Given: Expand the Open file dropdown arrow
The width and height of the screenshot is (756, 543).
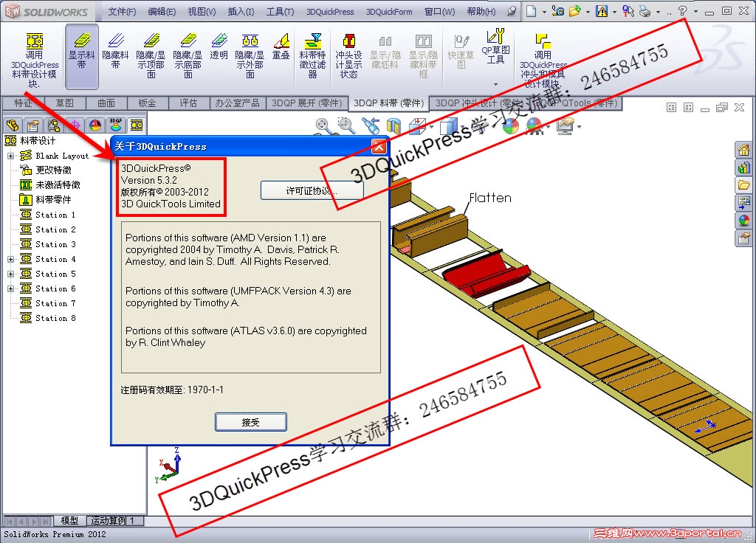Looking at the screenshot, I should tap(588, 12).
